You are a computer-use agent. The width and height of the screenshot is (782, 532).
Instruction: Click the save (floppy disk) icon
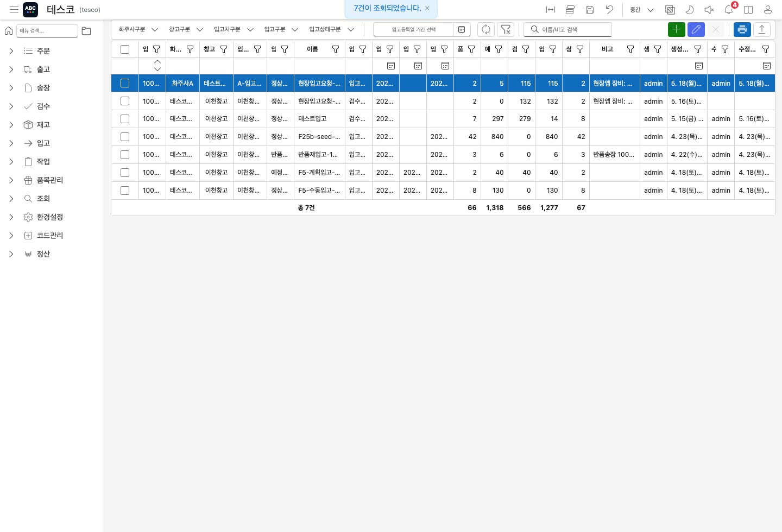pyautogui.click(x=590, y=10)
